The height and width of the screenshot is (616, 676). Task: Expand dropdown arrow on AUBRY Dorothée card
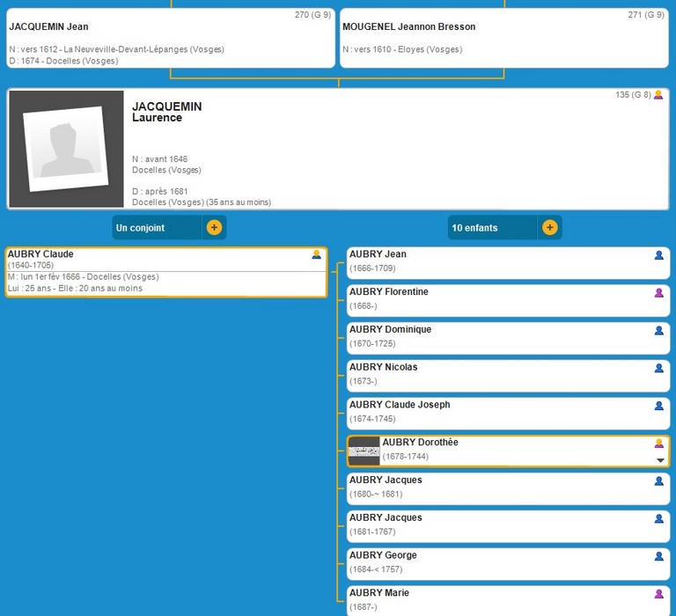660,460
